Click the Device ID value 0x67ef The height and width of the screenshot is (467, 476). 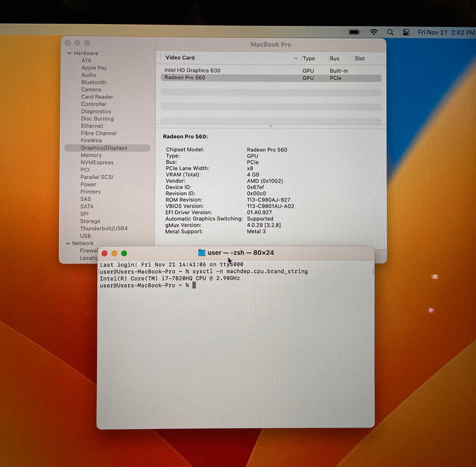(255, 187)
